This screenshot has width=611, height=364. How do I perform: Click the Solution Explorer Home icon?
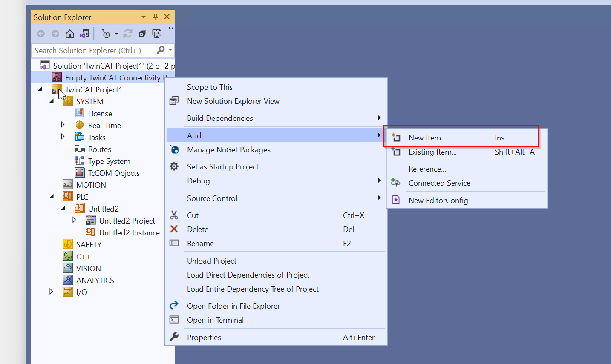pos(70,34)
